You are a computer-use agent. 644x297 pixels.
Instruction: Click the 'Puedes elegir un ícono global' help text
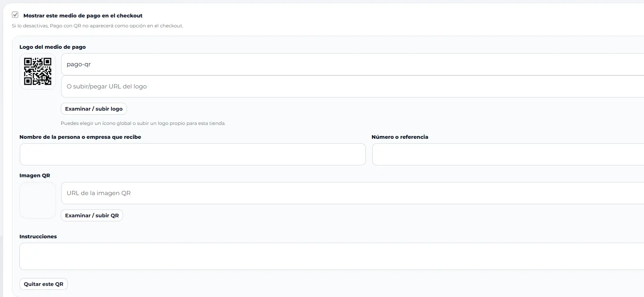tap(143, 123)
